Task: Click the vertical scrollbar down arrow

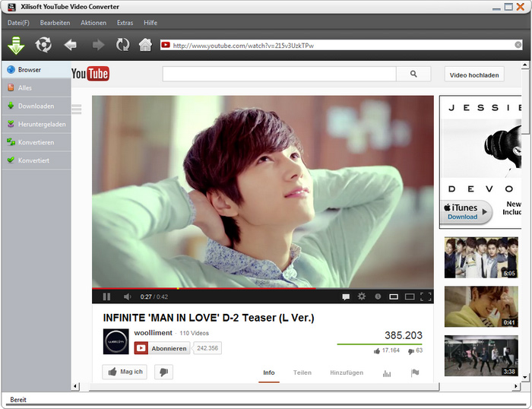Action: pyautogui.click(x=525, y=377)
